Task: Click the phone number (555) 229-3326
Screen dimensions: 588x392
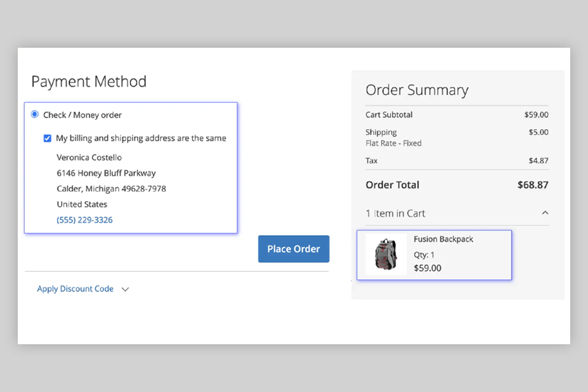Action: (x=85, y=220)
